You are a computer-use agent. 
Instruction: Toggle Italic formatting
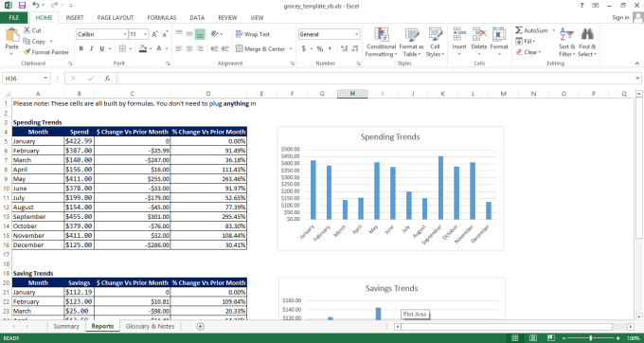point(91,48)
